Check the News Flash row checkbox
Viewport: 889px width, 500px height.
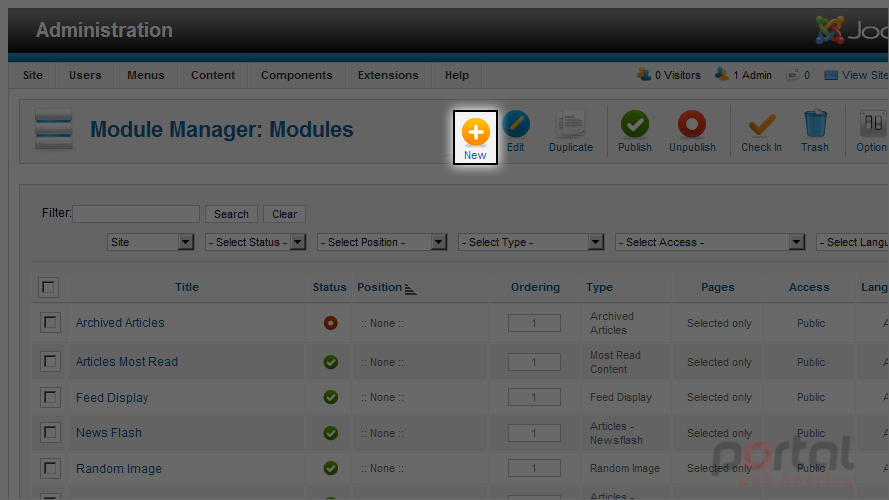(50, 433)
